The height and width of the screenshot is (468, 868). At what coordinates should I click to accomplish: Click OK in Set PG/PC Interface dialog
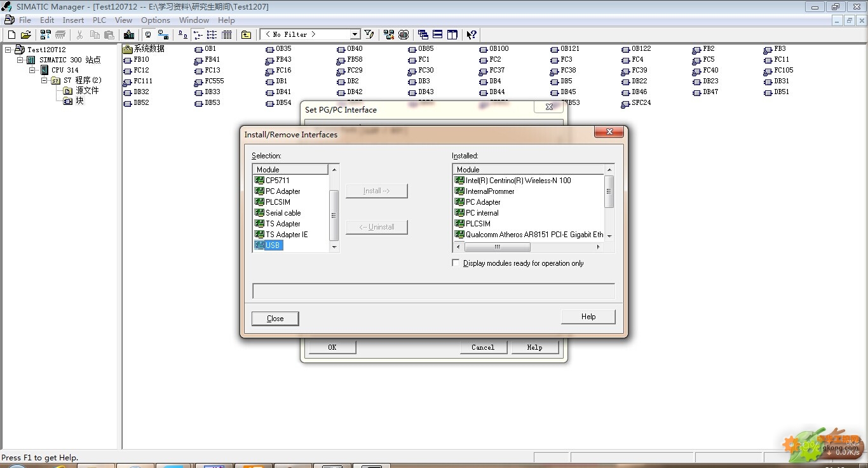click(332, 347)
